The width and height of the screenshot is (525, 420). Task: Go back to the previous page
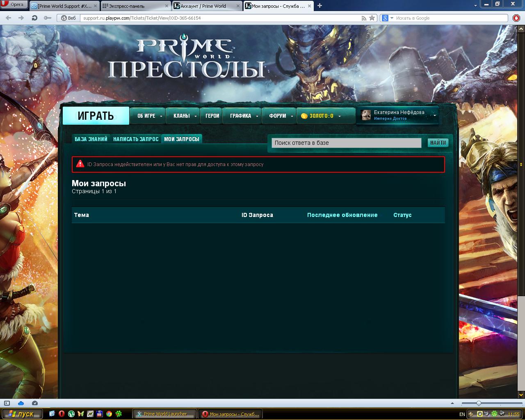9,18
